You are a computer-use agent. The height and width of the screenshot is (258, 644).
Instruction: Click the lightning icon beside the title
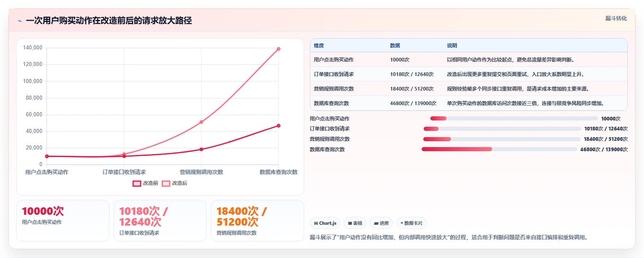(x=20, y=21)
